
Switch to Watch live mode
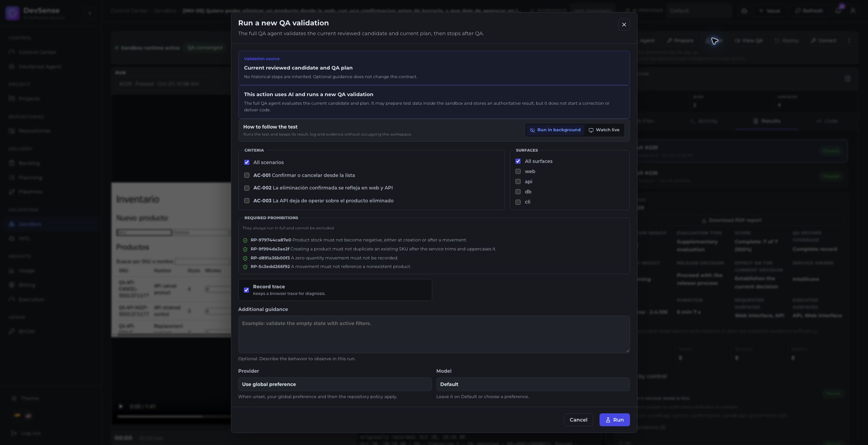point(604,130)
